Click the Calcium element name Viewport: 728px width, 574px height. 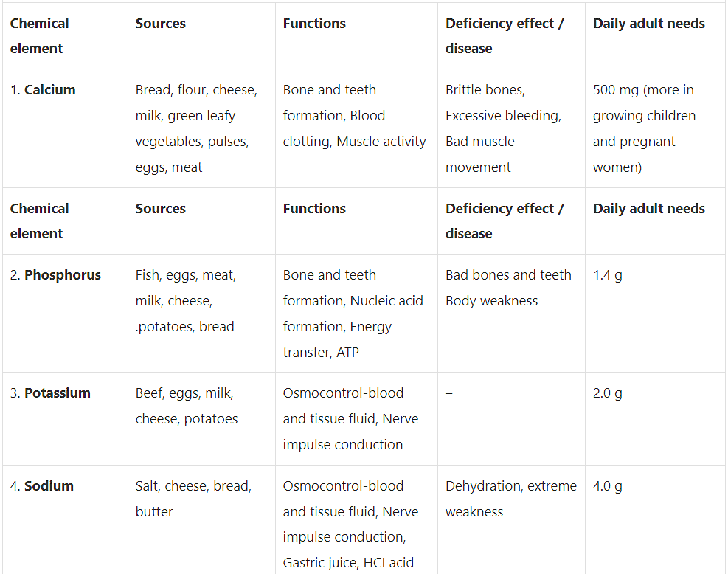pos(49,90)
